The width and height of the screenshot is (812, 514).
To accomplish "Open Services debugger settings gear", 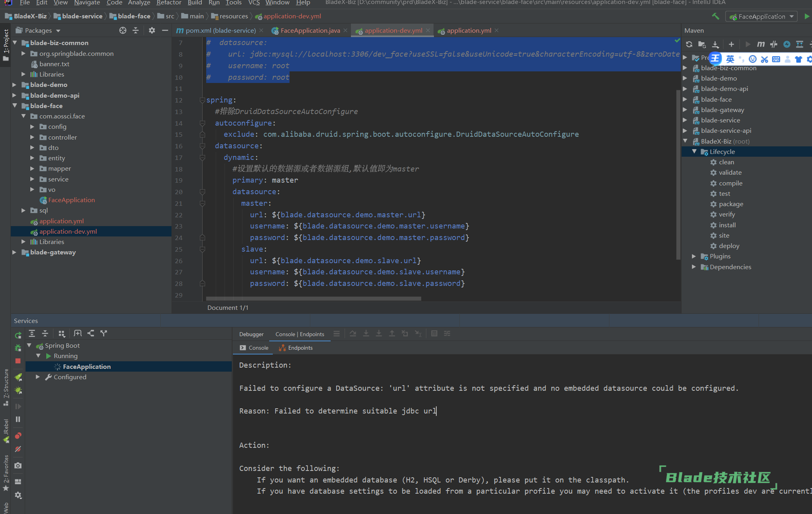I will 18,495.
